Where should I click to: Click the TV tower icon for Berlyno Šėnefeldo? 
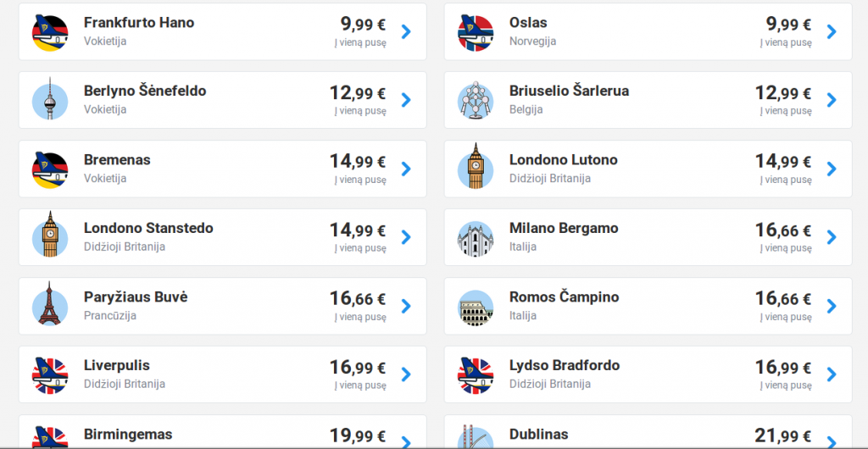coord(50,100)
